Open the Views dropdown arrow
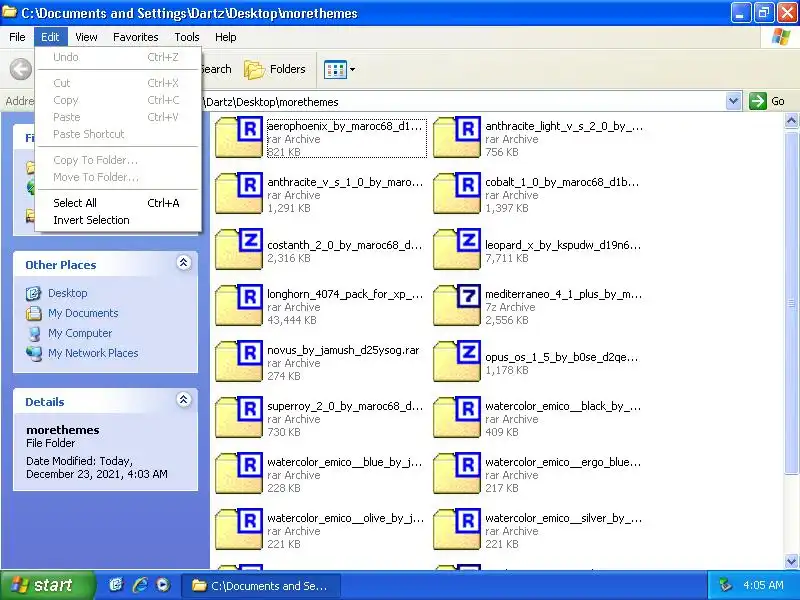This screenshot has width=800, height=600. coord(352,69)
